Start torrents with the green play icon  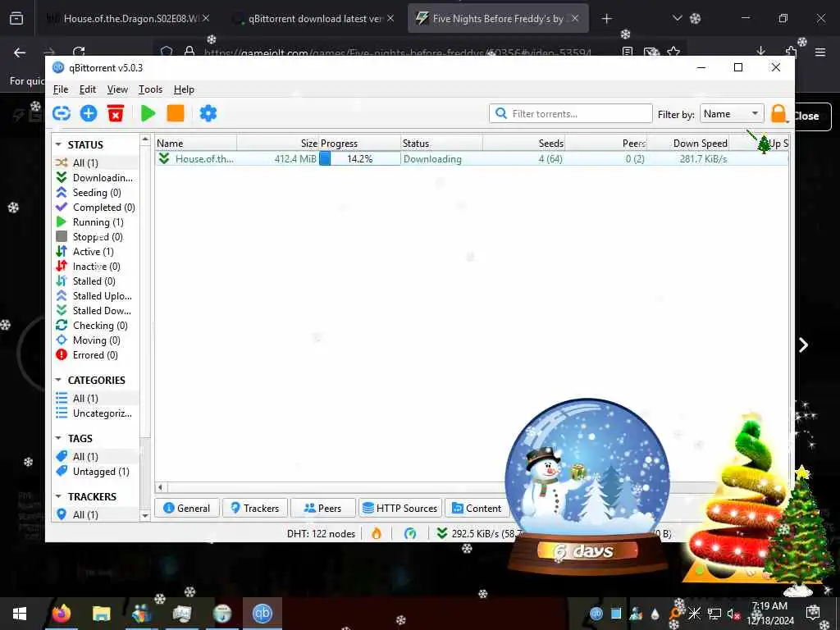click(148, 113)
